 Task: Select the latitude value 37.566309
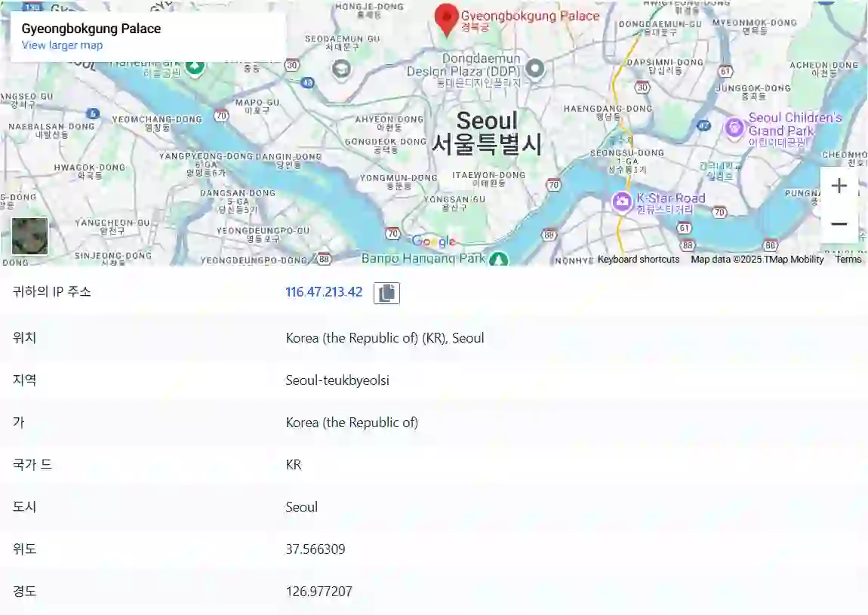coord(315,549)
